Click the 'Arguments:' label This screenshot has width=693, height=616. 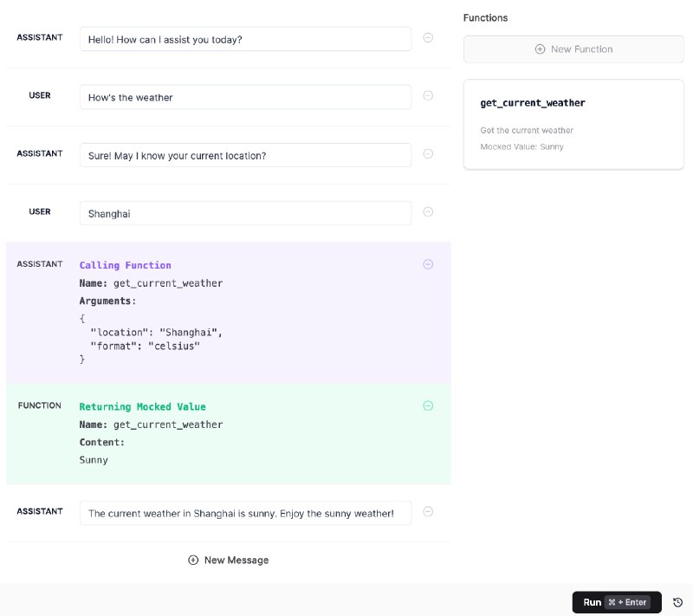point(107,301)
